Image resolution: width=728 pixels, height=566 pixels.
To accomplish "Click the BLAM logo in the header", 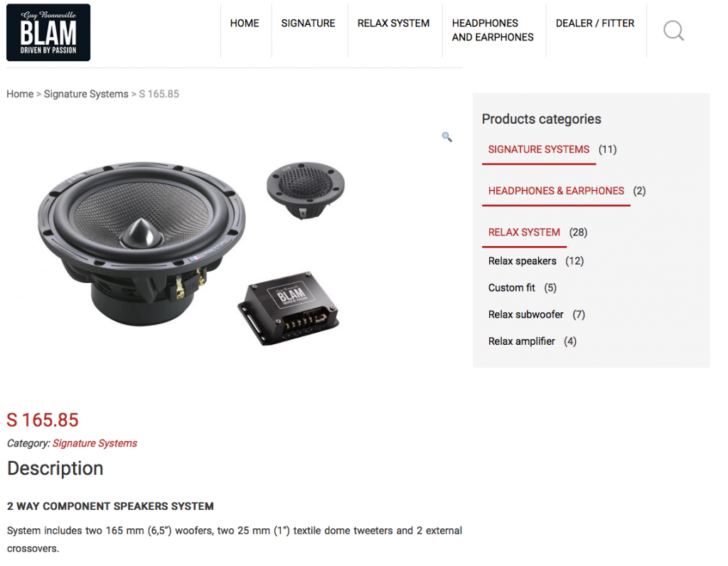I will click(48, 33).
